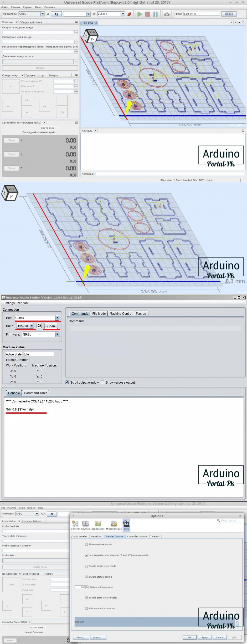The image size is (247, 644).
Task: Click the Status poll rate spinner arrows
Action: click(x=87, y=587)
